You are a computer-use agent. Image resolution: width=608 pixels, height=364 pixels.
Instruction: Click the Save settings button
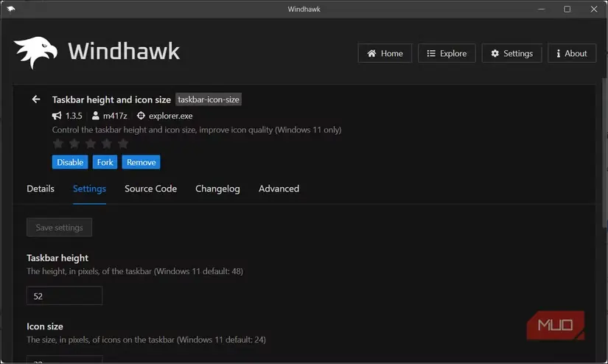click(60, 227)
